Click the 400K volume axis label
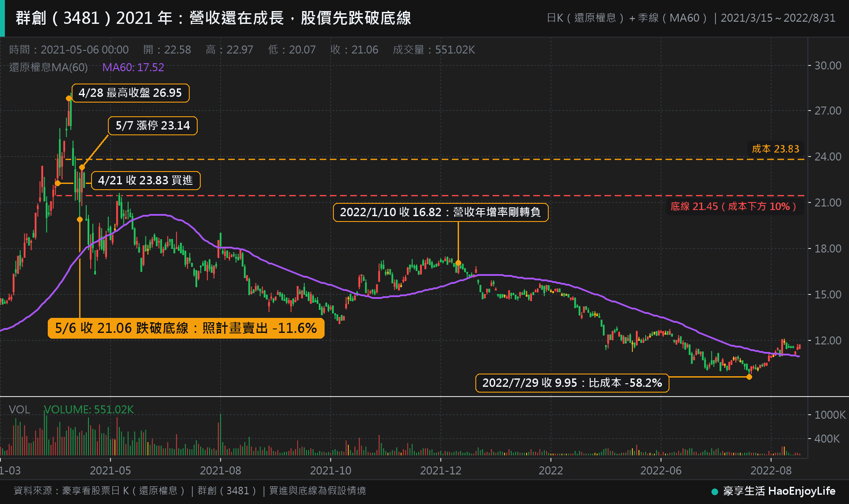This screenshot has width=849, height=504. [x=827, y=439]
